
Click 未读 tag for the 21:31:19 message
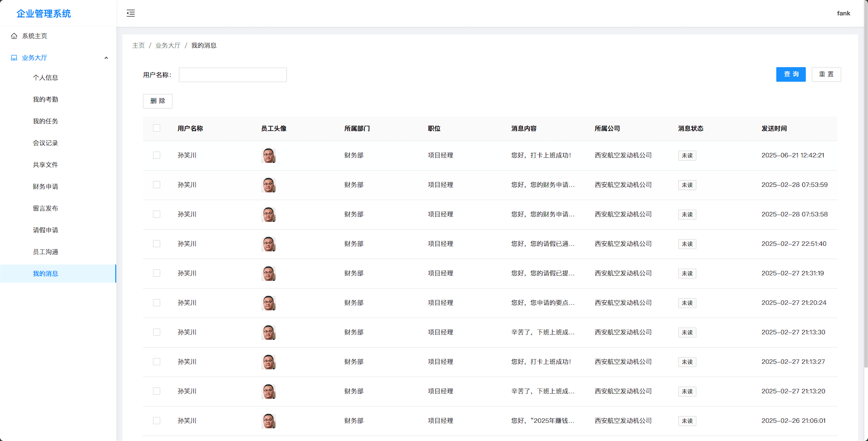pyautogui.click(x=687, y=274)
